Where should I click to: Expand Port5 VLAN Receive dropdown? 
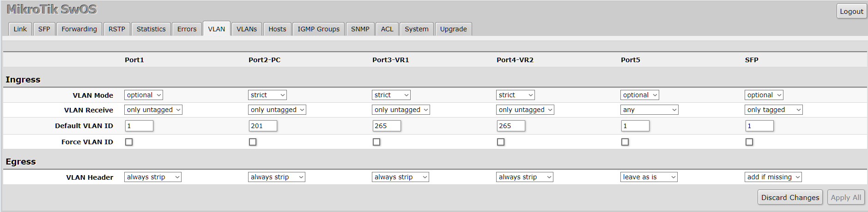point(649,110)
